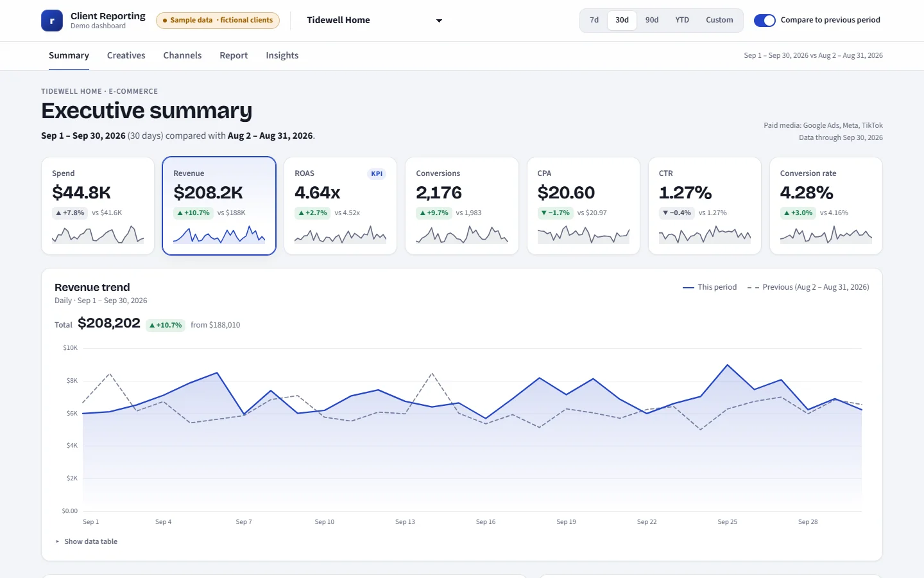924x578 pixels.
Task: Click the $208,202 total value
Action: coord(109,323)
